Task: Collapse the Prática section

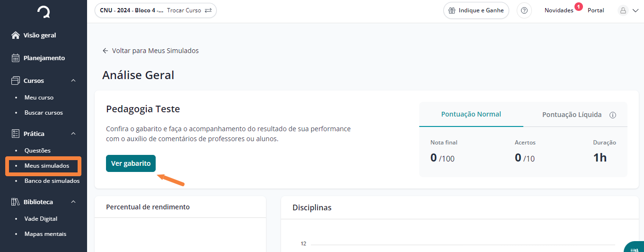Action: click(x=73, y=134)
